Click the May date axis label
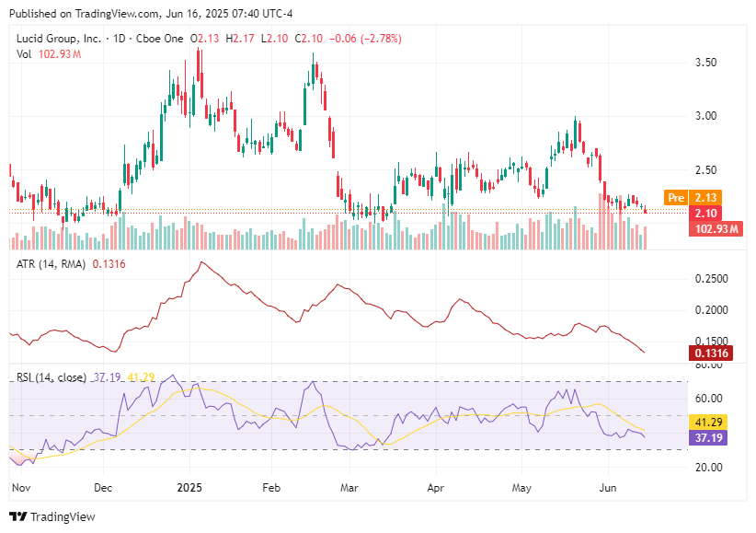Image resolution: width=756 pixels, height=533 pixels. coord(521,488)
